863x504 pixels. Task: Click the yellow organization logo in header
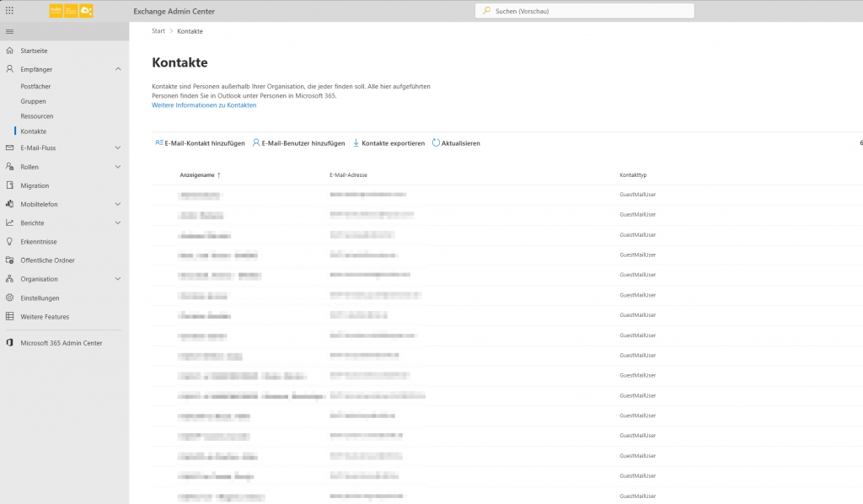pos(71,10)
